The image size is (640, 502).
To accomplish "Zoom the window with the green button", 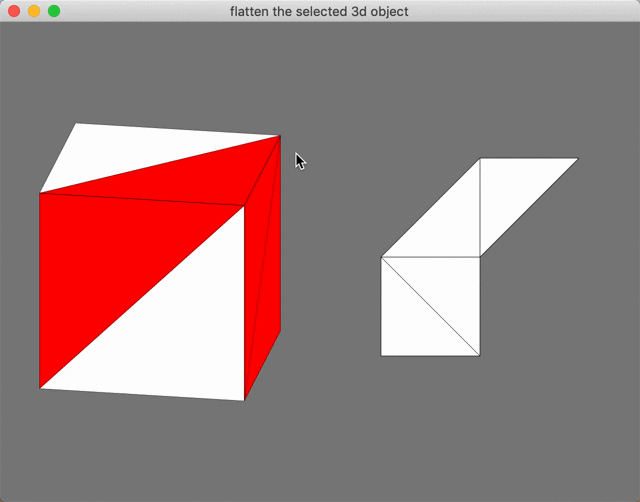I will 54,11.
